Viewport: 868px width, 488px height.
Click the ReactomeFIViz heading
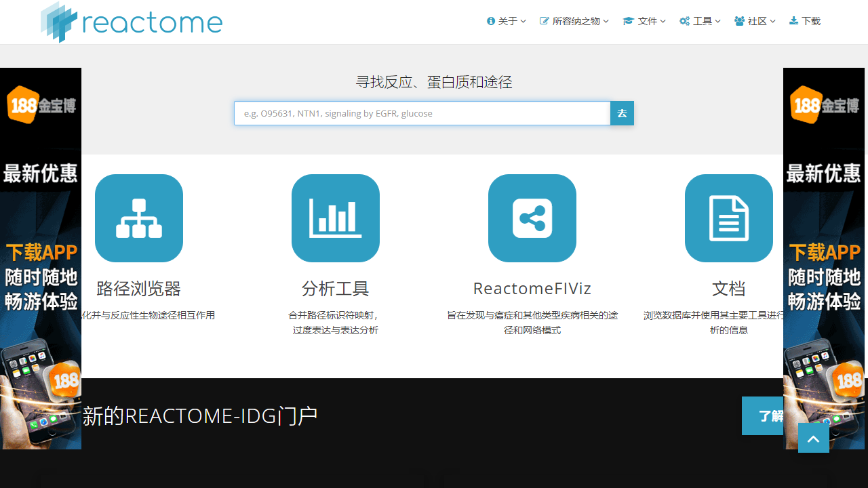tap(532, 289)
